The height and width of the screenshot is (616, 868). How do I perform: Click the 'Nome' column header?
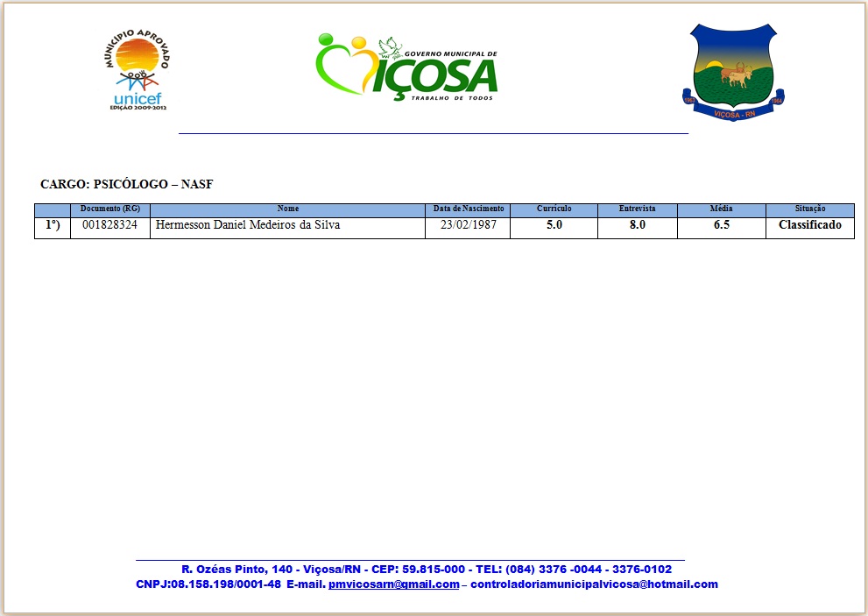[x=288, y=209]
